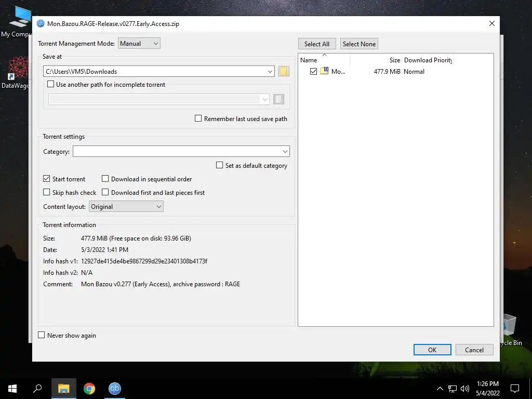Screen dimensions: 532x399
Task: Uncheck the file checkbox in the content list
Action: (313, 71)
